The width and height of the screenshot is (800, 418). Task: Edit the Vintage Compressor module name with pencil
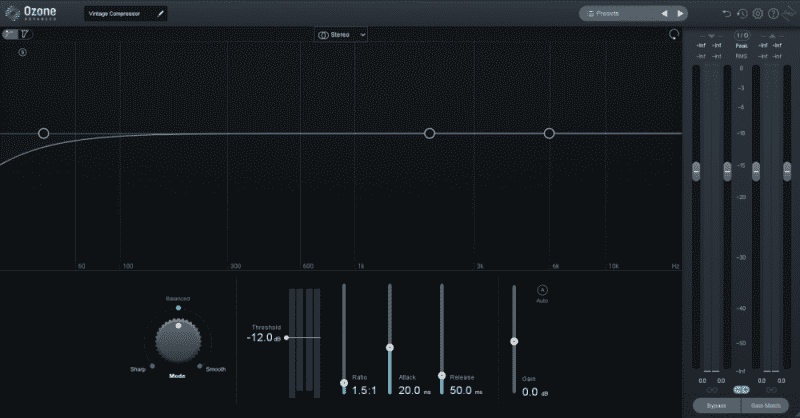pyautogui.click(x=161, y=14)
